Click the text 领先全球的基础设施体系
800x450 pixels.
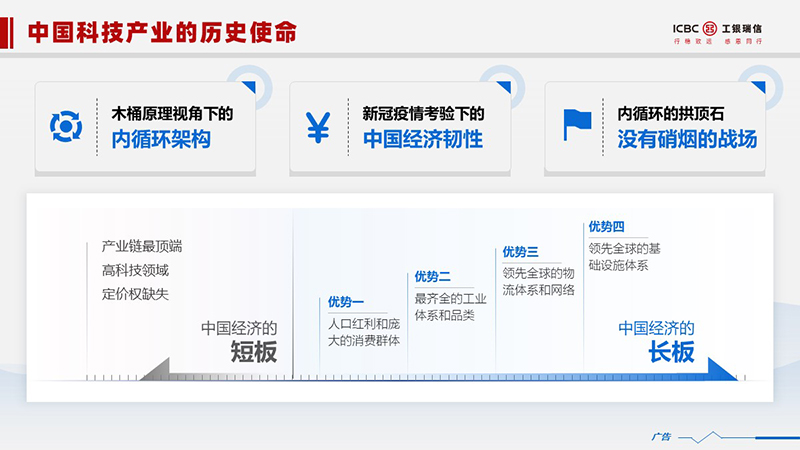(624, 257)
